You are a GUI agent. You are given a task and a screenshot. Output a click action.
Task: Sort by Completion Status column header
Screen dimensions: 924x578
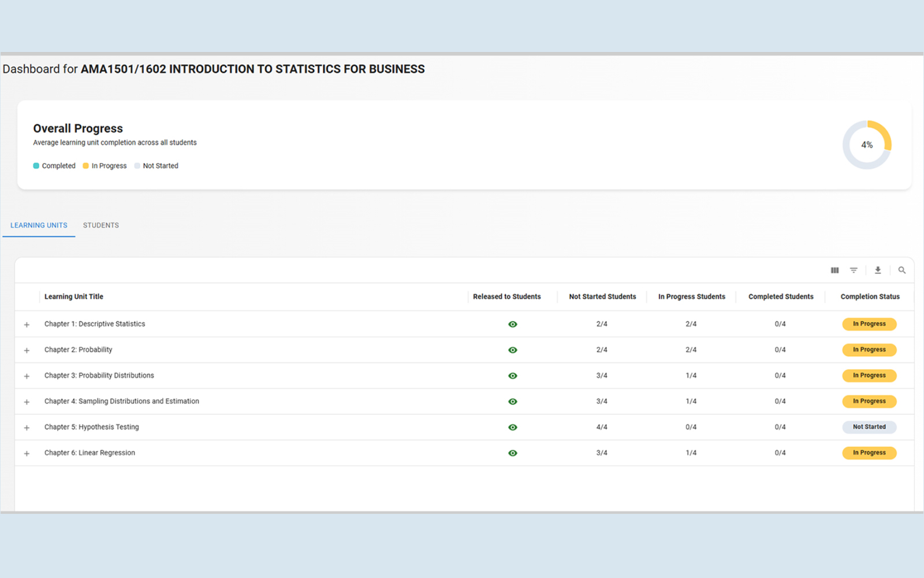870,297
